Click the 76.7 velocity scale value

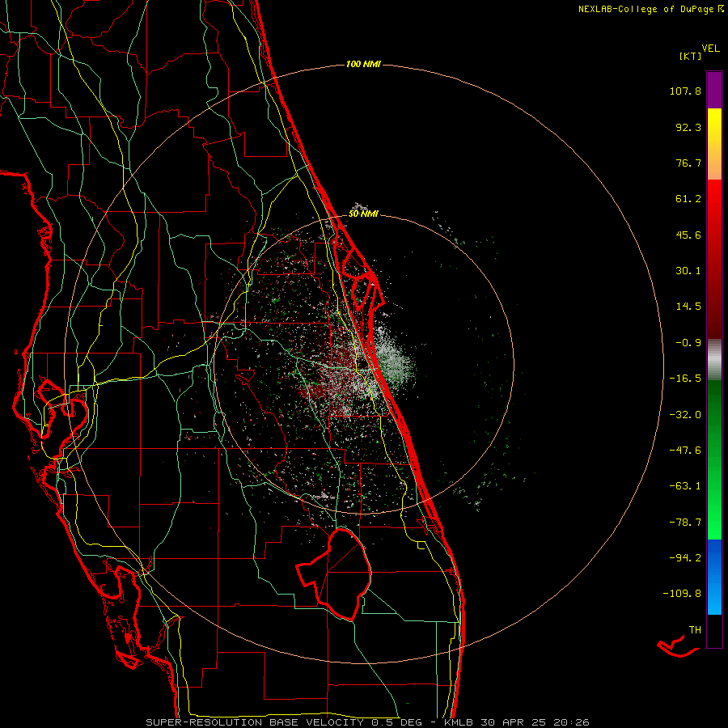688,163
